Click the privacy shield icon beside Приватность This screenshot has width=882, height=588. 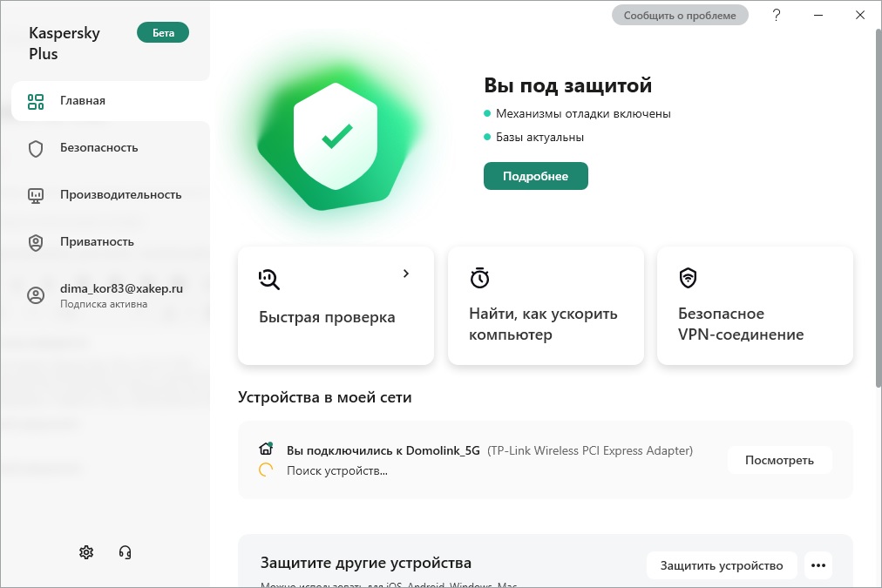point(36,242)
